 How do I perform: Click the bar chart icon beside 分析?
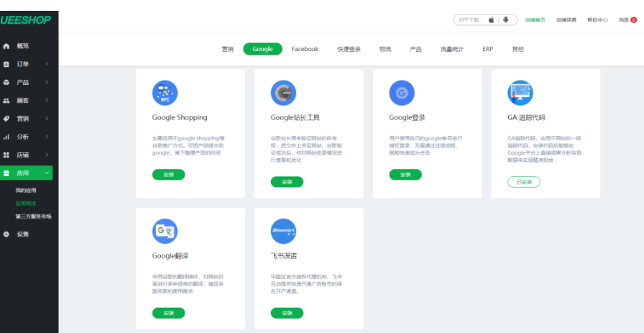(x=6, y=137)
